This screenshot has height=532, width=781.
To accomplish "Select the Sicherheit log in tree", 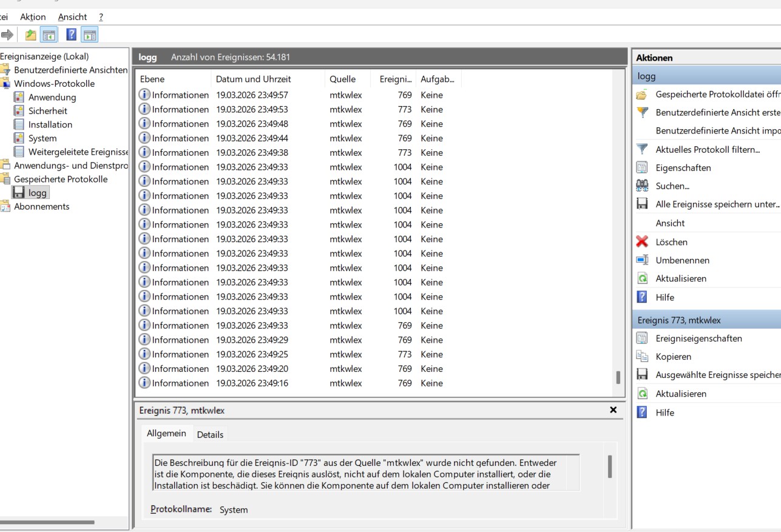I will click(48, 111).
